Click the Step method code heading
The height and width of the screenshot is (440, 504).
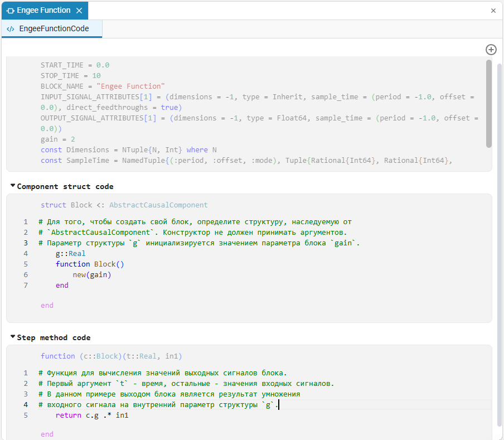(54, 337)
